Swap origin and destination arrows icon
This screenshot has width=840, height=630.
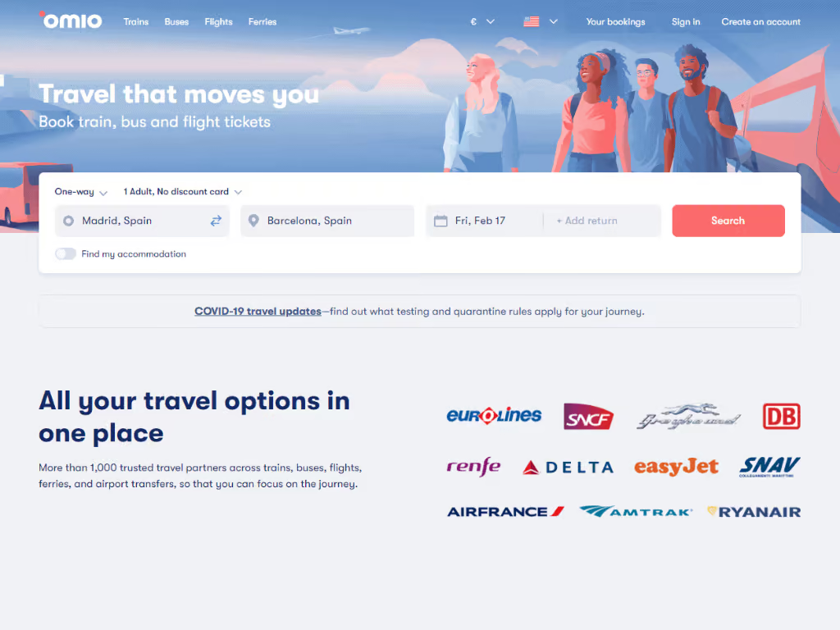click(216, 221)
